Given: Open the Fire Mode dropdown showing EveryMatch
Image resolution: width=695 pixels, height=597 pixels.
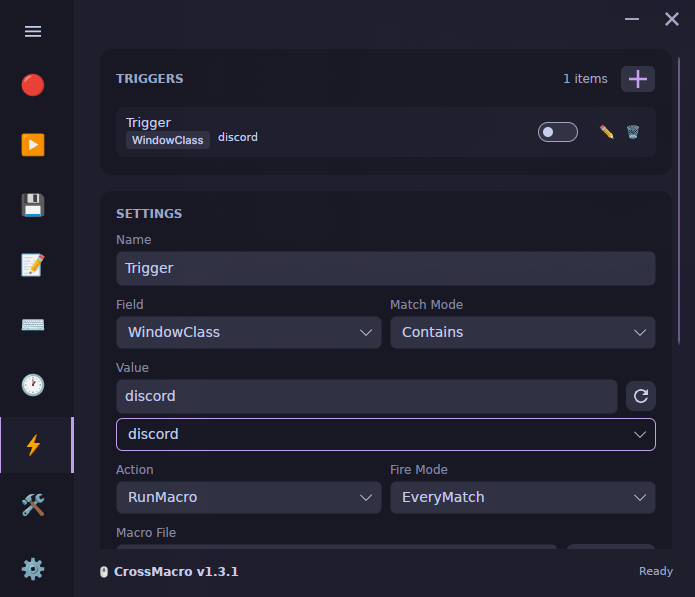Looking at the screenshot, I should pyautogui.click(x=523, y=497).
